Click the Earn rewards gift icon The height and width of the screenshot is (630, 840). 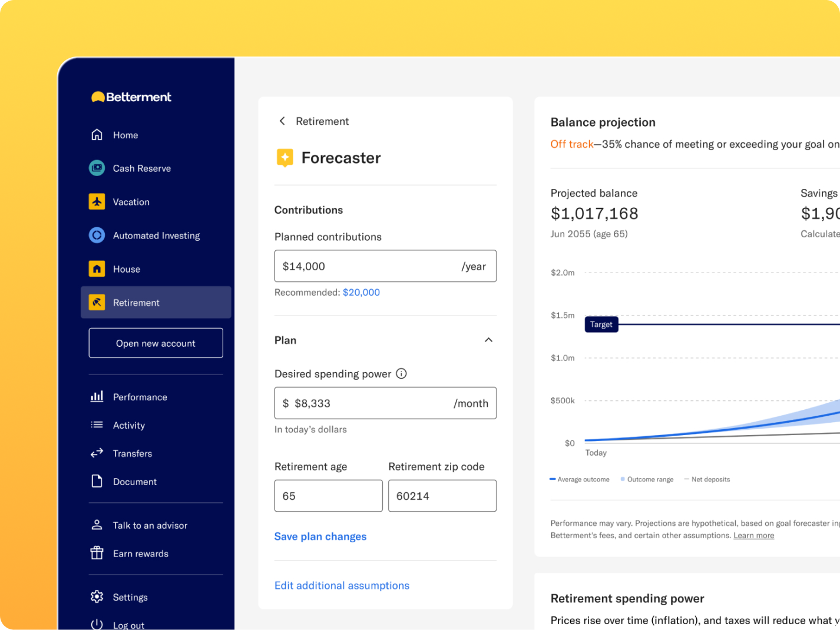(97, 553)
